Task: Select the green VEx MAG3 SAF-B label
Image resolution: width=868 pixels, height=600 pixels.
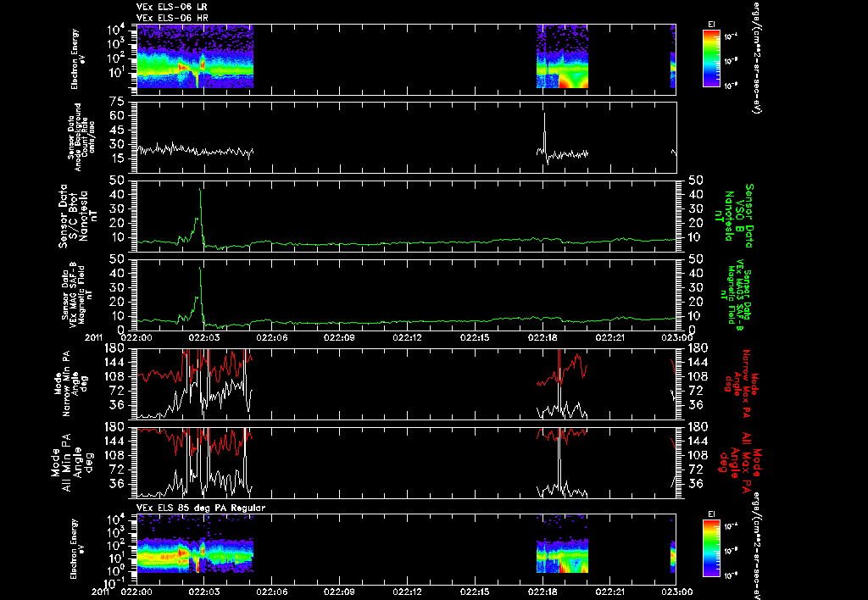Action: [736, 294]
